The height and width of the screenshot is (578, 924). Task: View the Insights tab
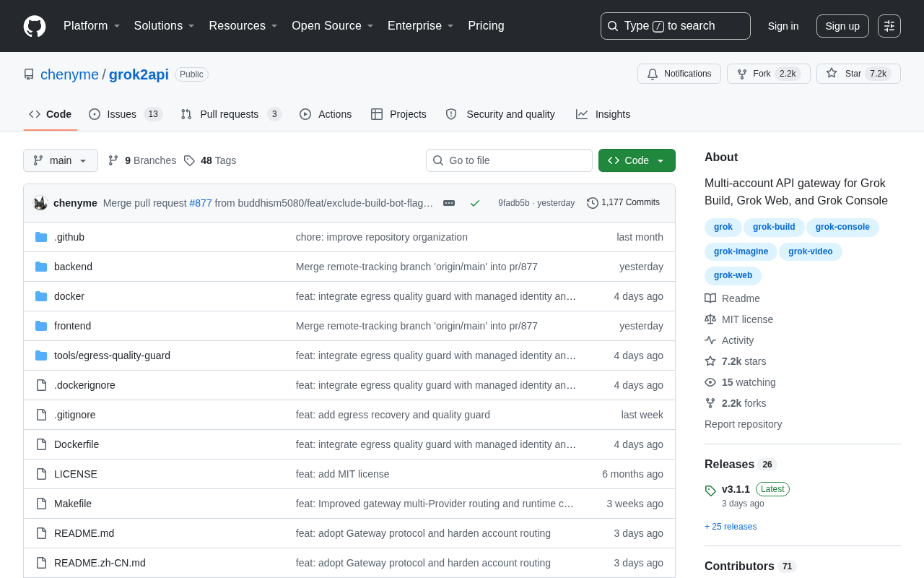[x=603, y=114]
